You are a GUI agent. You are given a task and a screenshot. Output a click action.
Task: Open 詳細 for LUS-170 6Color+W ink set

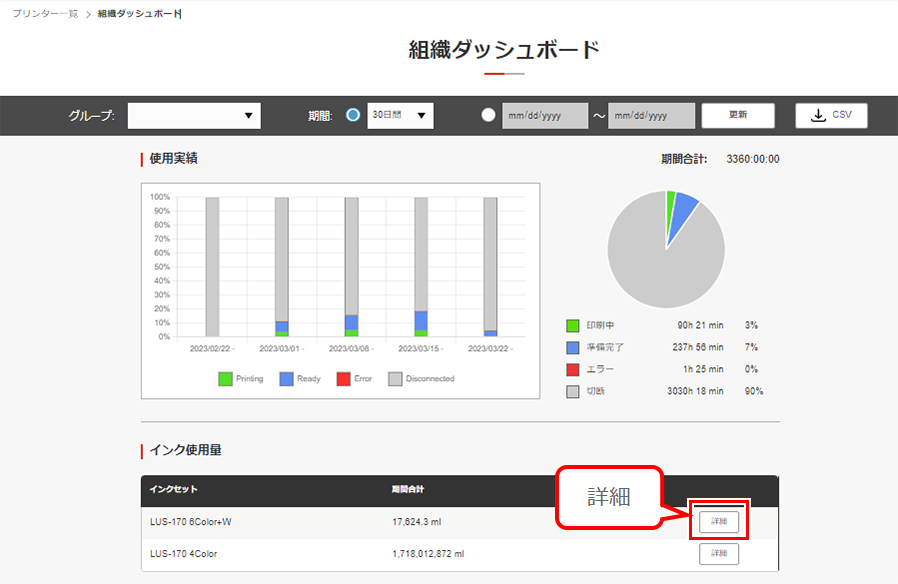tap(719, 521)
